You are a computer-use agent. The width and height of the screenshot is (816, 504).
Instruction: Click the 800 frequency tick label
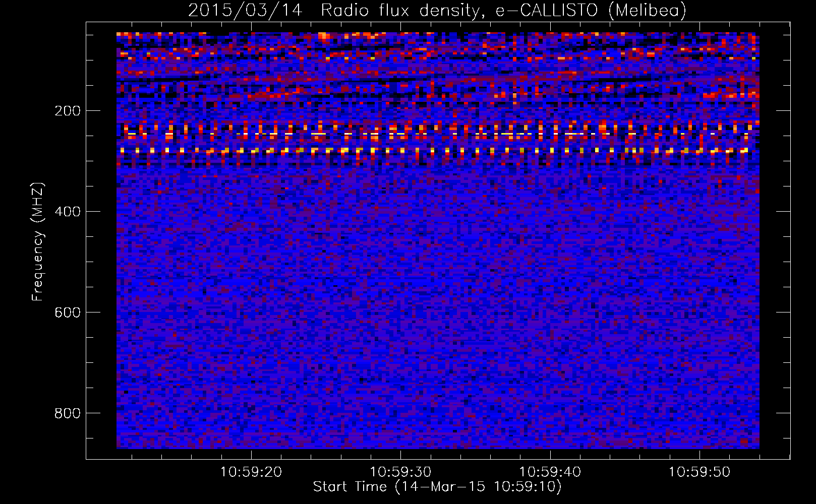tap(68, 413)
